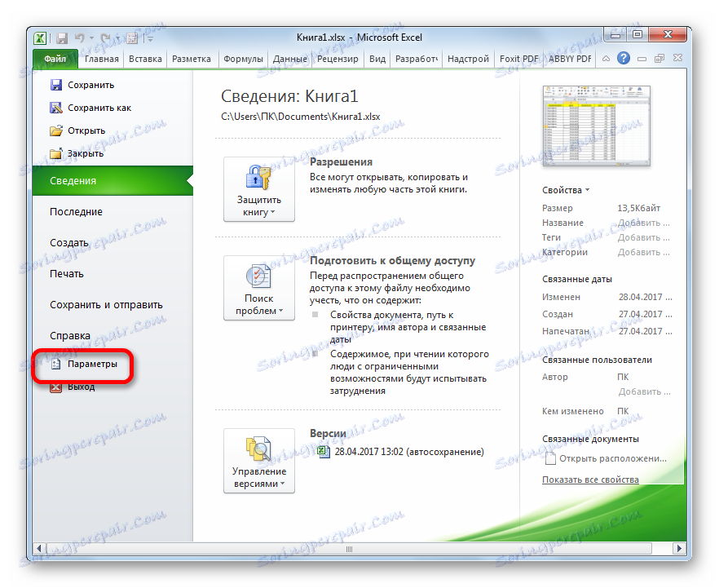The image size is (719, 588).
Task: Click the horizontal scrollbar left arrow
Action: click(39, 549)
